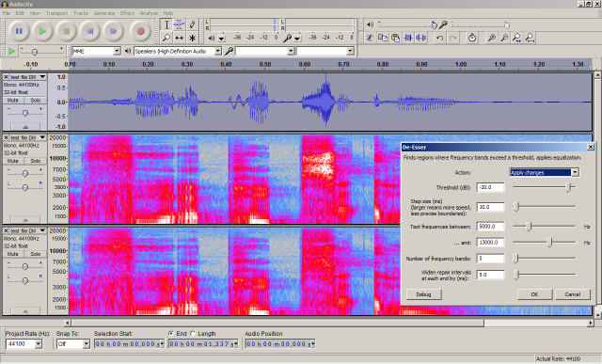Click the Threshold (dB) slider handle

(x=569, y=187)
